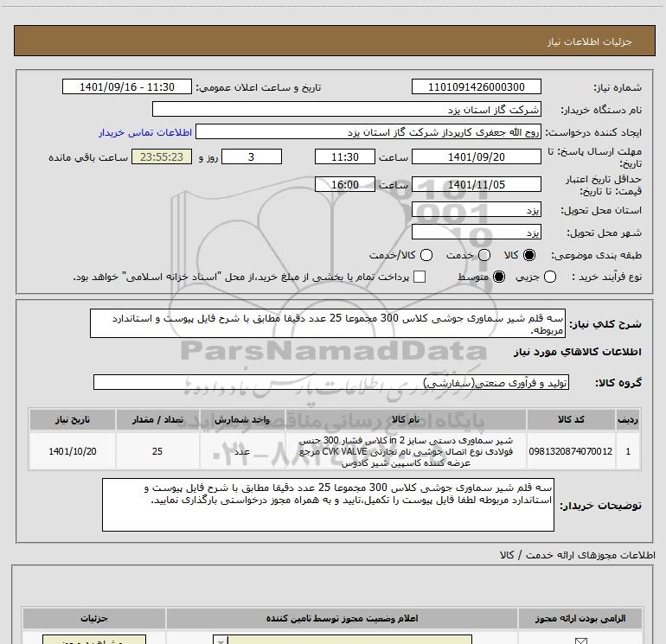666x644 pixels.
Task: Open the اطلاعات تماس خریدار link
Action: (145, 132)
